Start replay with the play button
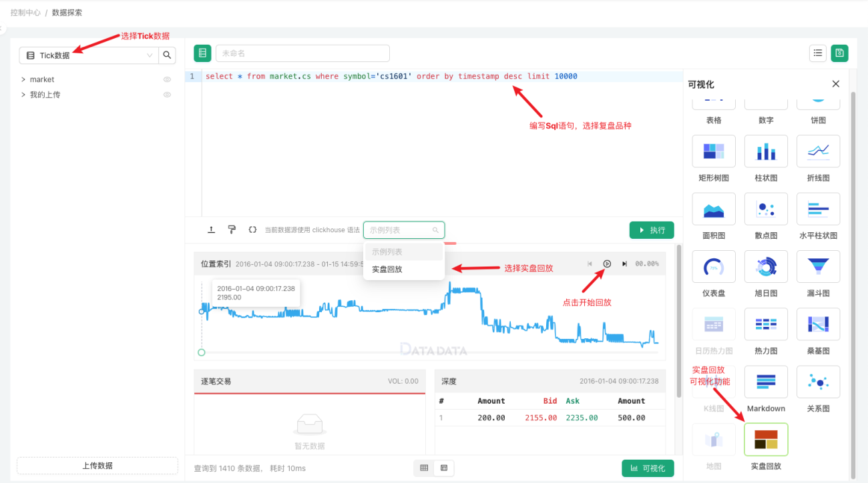The height and width of the screenshot is (483, 868). tap(607, 264)
